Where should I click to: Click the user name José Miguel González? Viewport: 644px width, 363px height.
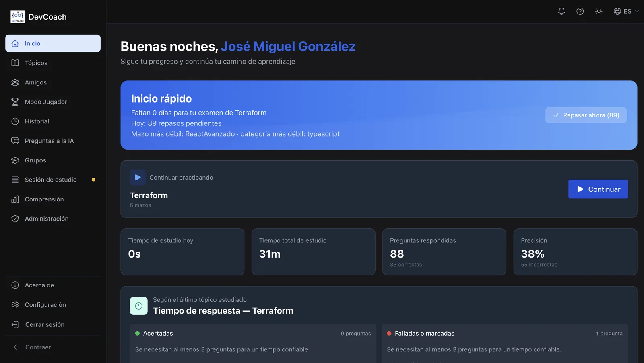coord(288,47)
